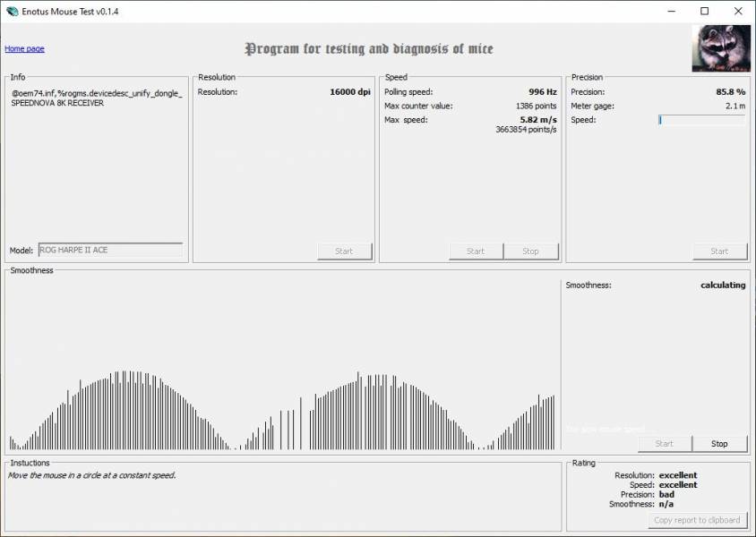756x537 pixels.
Task: Stop the running Smoothness test
Action: click(x=719, y=443)
